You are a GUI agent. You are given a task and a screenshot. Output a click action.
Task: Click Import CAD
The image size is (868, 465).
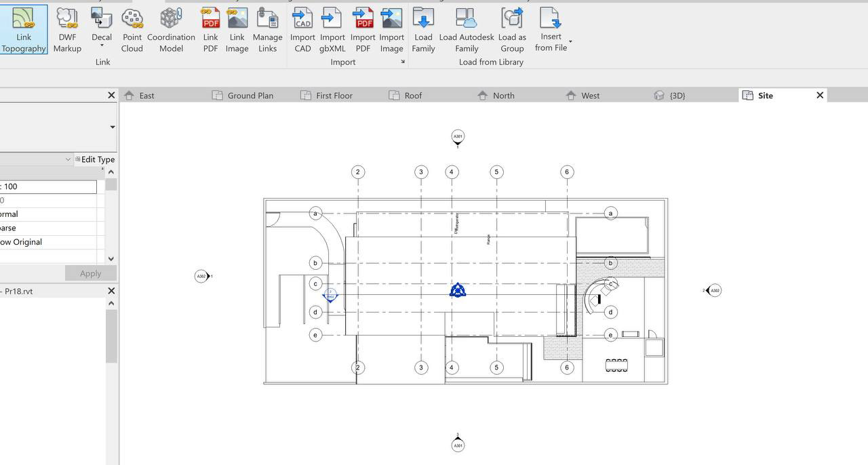pyautogui.click(x=302, y=30)
